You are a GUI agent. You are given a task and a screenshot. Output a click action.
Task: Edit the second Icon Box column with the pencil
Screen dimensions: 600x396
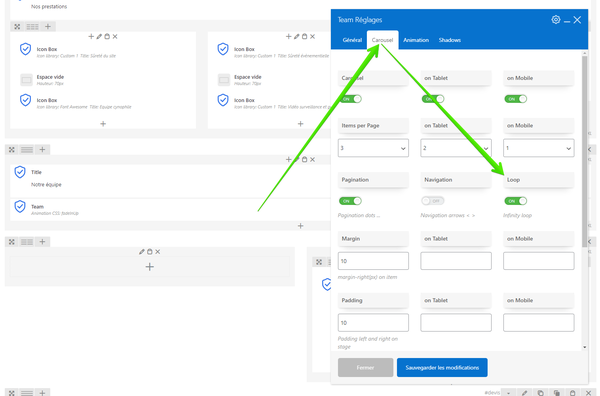click(x=297, y=36)
